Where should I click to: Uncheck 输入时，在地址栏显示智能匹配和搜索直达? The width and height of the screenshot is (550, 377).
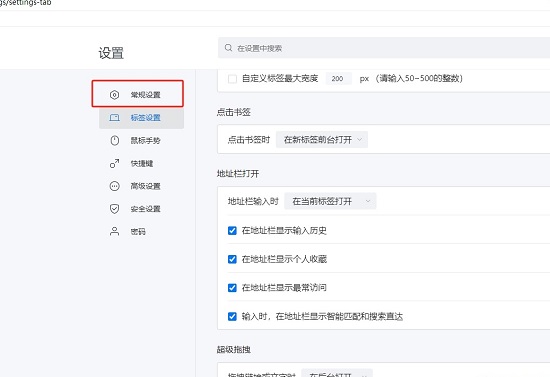232,316
